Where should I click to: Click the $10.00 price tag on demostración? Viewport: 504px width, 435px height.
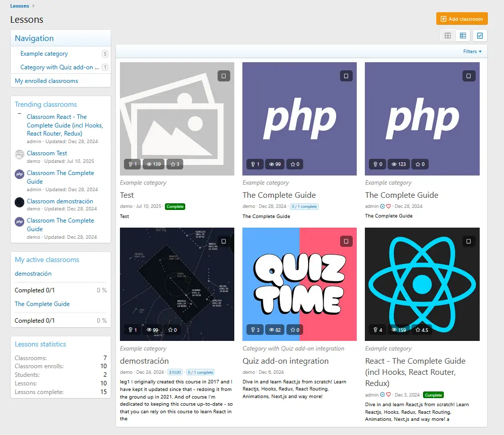[x=175, y=372]
